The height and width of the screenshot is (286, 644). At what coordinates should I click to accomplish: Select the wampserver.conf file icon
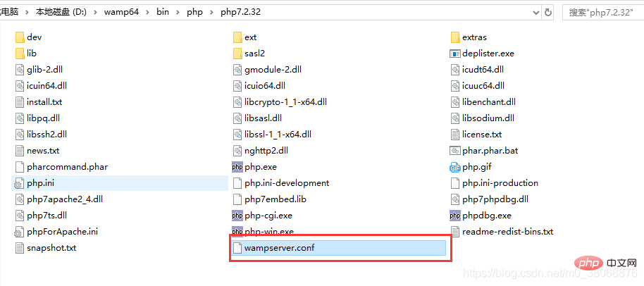[x=237, y=248]
